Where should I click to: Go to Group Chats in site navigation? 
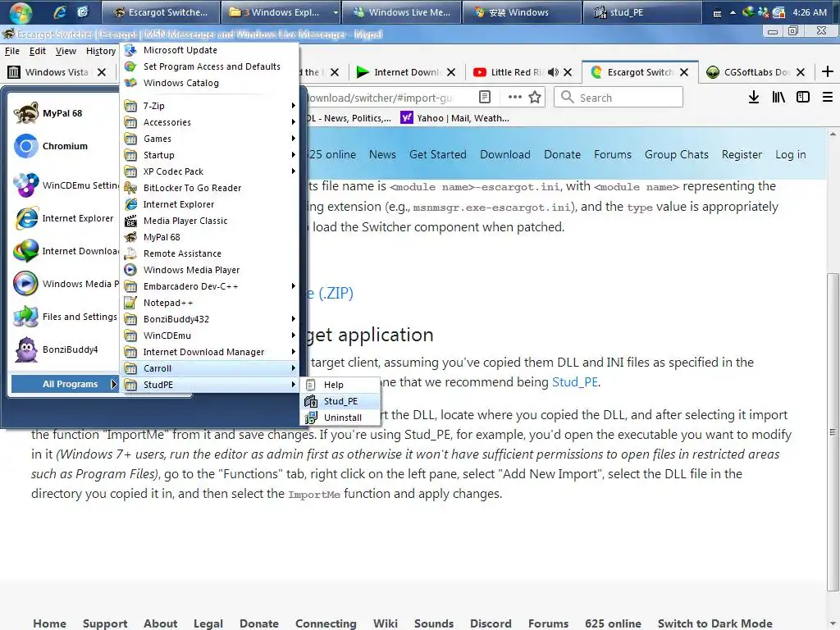pos(676,154)
